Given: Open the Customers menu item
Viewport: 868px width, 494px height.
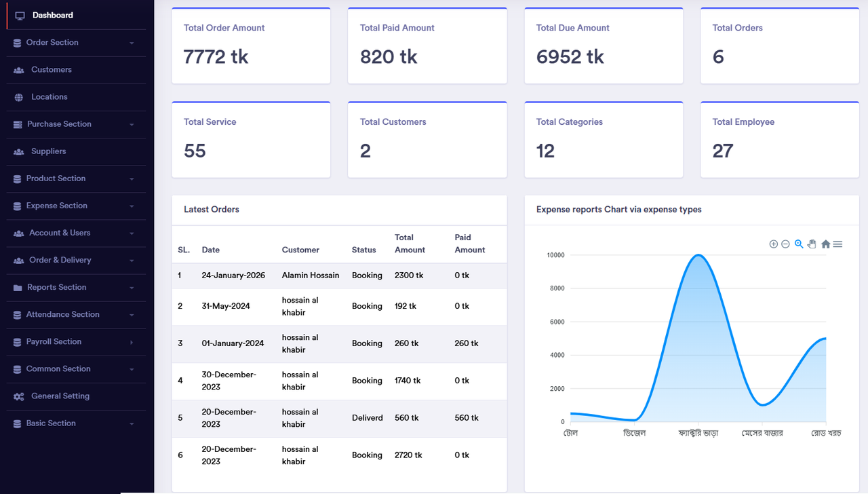Looking at the screenshot, I should tap(76, 70).
